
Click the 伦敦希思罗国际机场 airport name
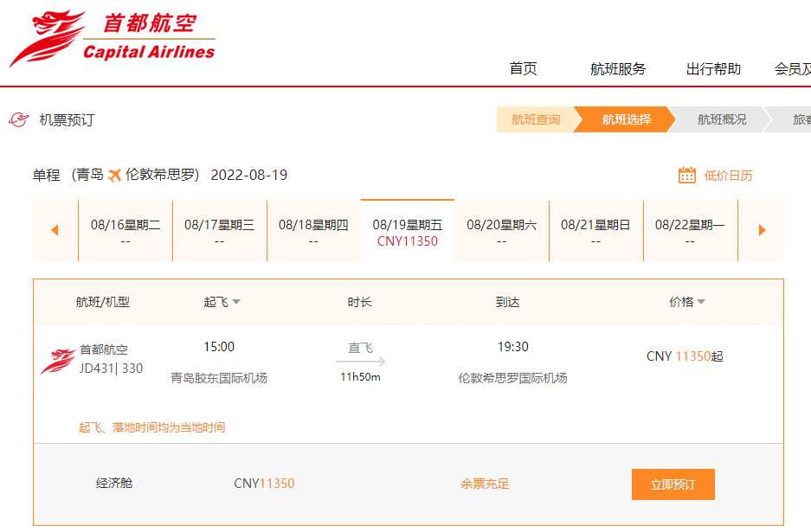[512, 378]
